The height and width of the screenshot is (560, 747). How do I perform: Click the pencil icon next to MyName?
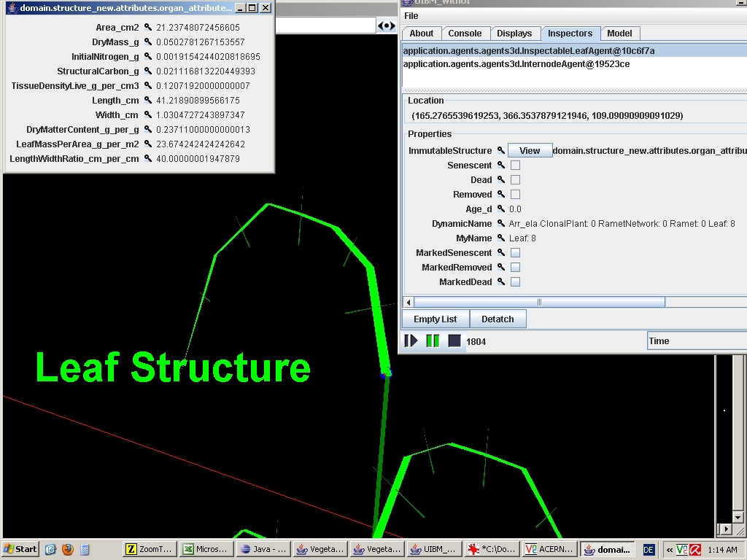point(501,238)
